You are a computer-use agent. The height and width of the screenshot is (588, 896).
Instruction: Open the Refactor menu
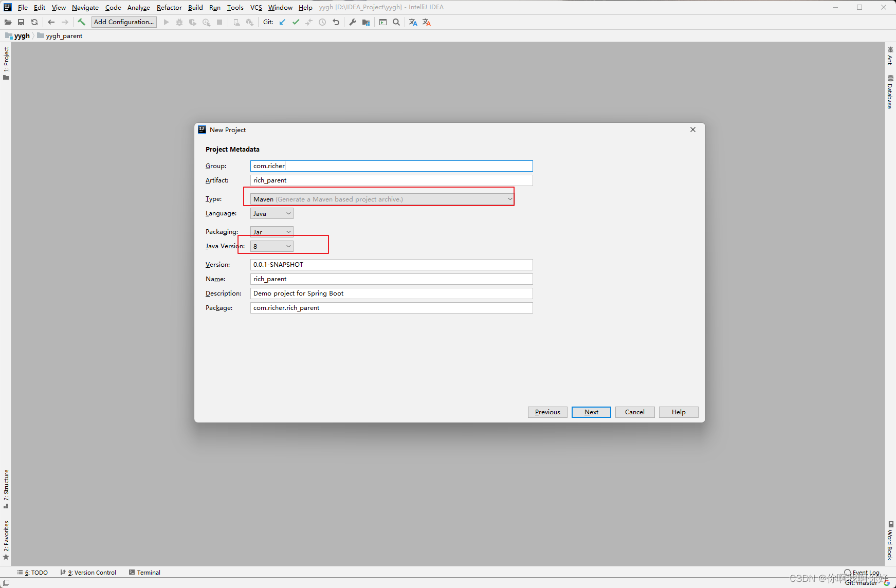169,7
